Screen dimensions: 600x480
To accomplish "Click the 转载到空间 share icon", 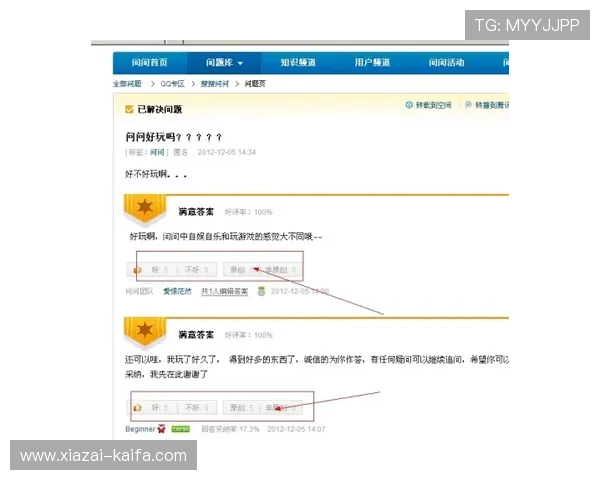I will (409, 105).
